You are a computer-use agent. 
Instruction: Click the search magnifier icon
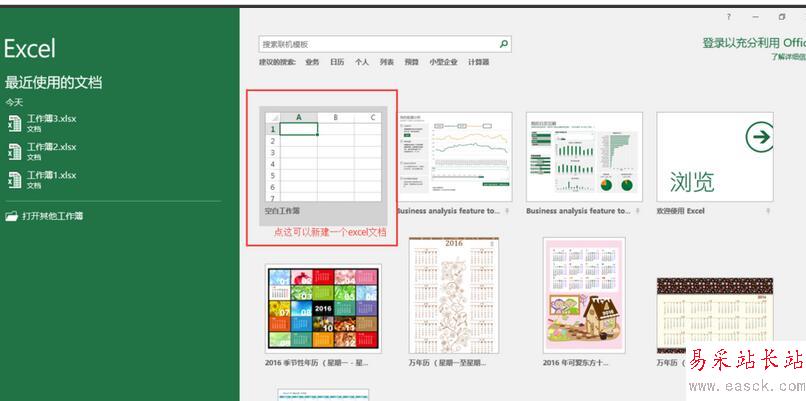(x=504, y=44)
